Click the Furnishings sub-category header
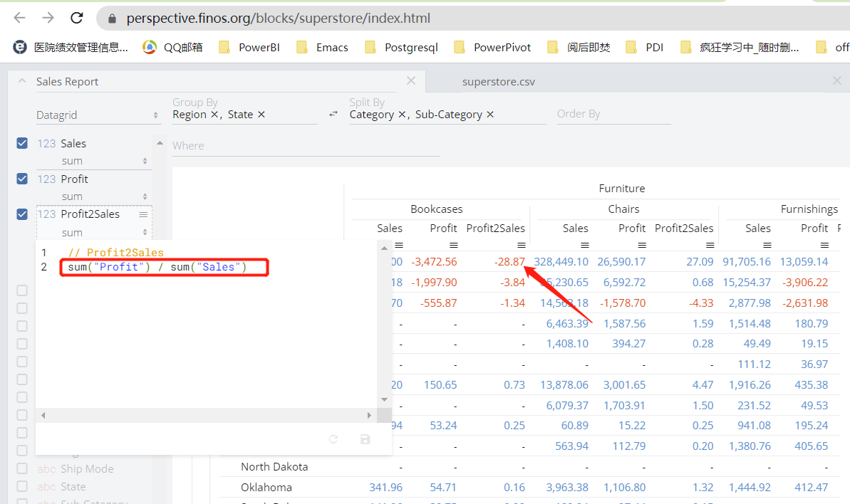Screen dimensions: 850x504 (809, 209)
